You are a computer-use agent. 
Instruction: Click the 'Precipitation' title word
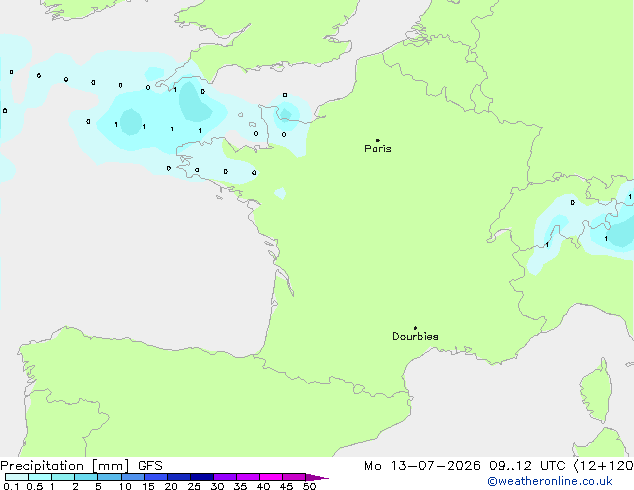point(42,466)
